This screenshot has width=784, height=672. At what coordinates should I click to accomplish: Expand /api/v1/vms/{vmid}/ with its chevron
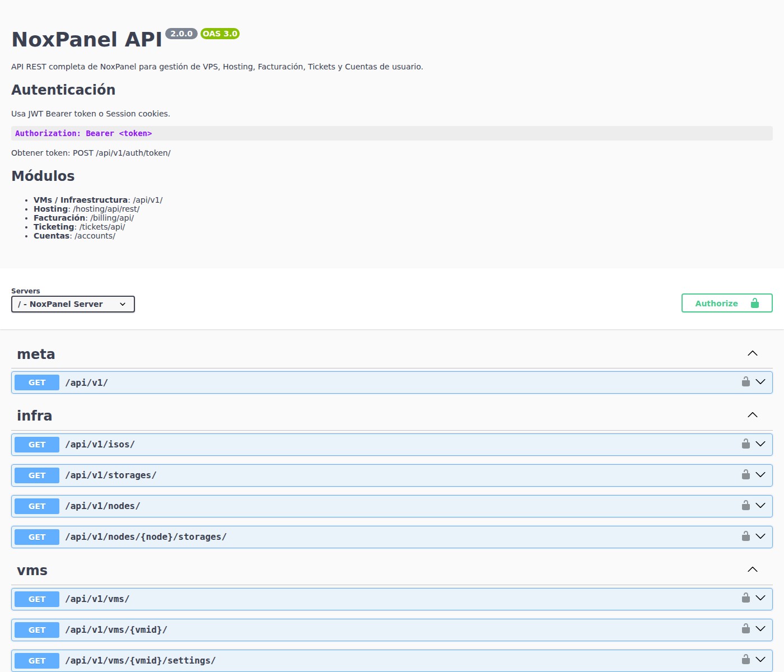(760, 629)
